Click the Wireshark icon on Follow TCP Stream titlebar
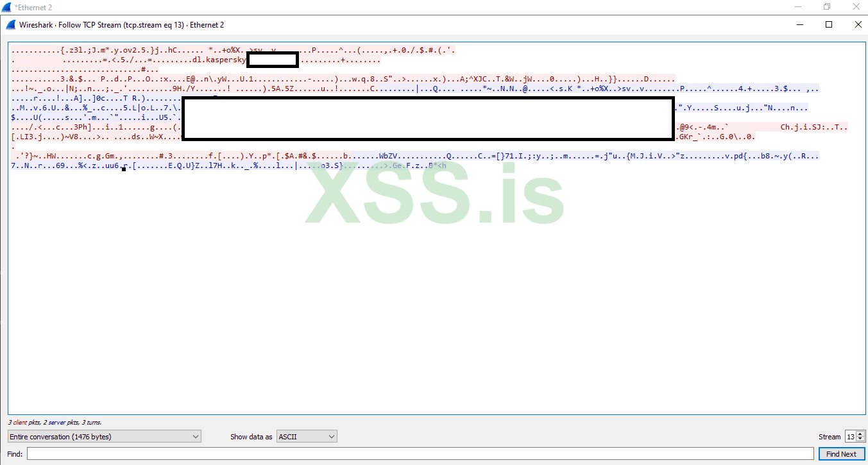The width and height of the screenshot is (868, 465). [x=10, y=24]
